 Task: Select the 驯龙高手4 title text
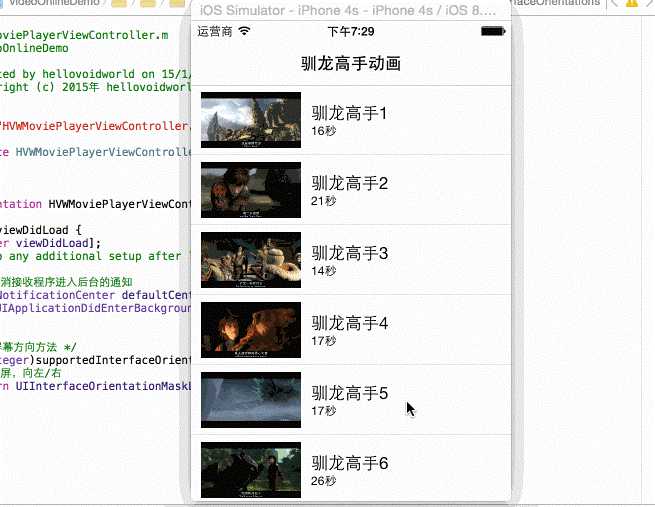350,323
